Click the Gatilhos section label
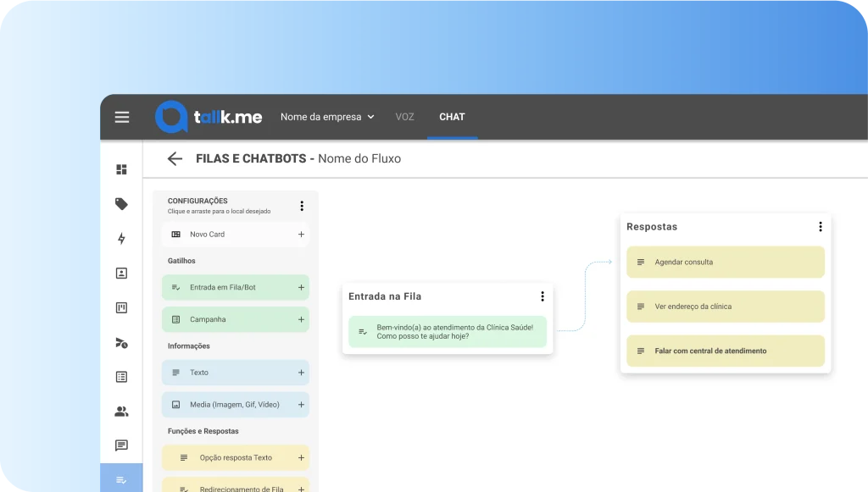The image size is (868, 492). [181, 261]
